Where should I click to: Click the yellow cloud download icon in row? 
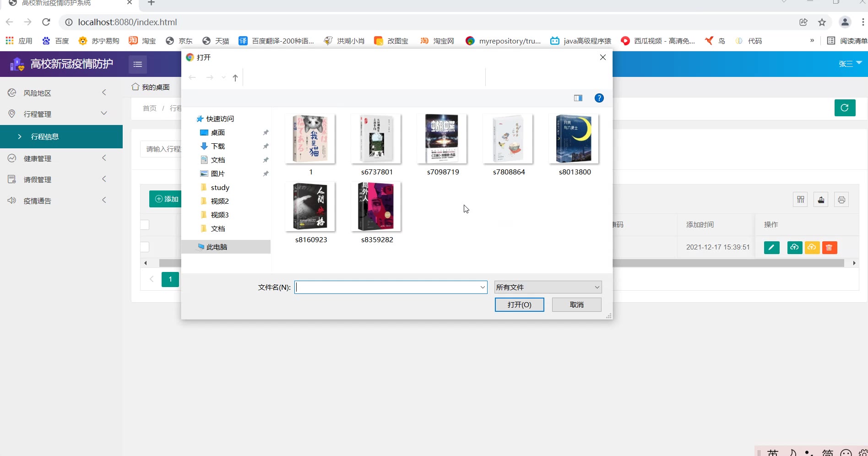pyautogui.click(x=812, y=248)
